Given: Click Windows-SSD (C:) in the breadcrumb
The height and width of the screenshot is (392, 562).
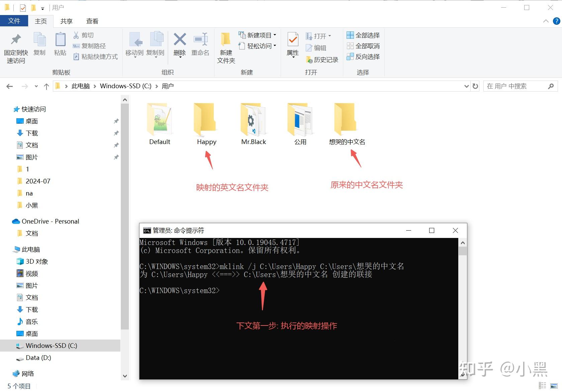Looking at the screenshot, I should 126,86.
